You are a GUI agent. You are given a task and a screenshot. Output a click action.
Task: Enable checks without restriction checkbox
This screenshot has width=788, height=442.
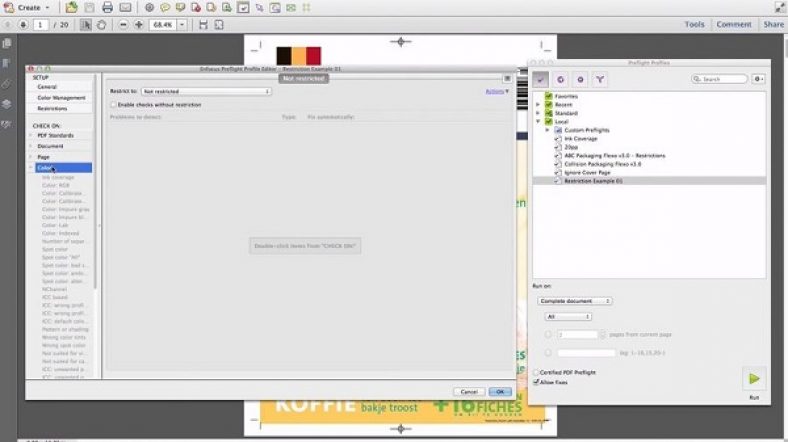(114, 104)
